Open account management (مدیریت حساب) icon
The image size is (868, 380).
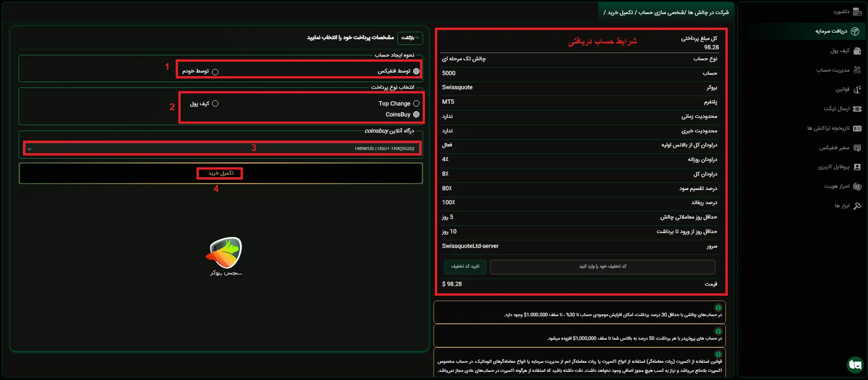857,70
